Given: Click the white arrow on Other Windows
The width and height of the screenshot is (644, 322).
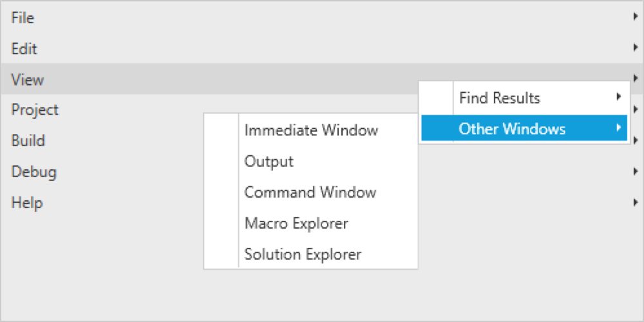Looking at the screenshot, I should 618,129.
